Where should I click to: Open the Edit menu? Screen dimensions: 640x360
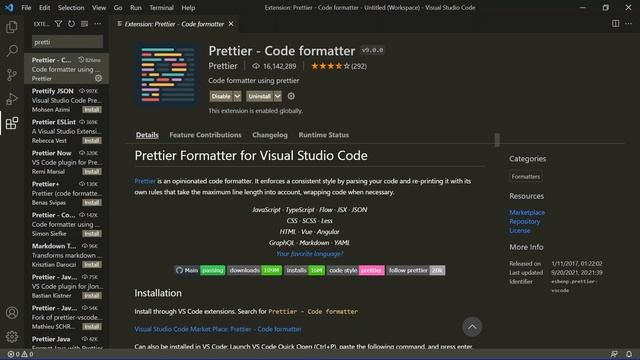pos(44,8)
